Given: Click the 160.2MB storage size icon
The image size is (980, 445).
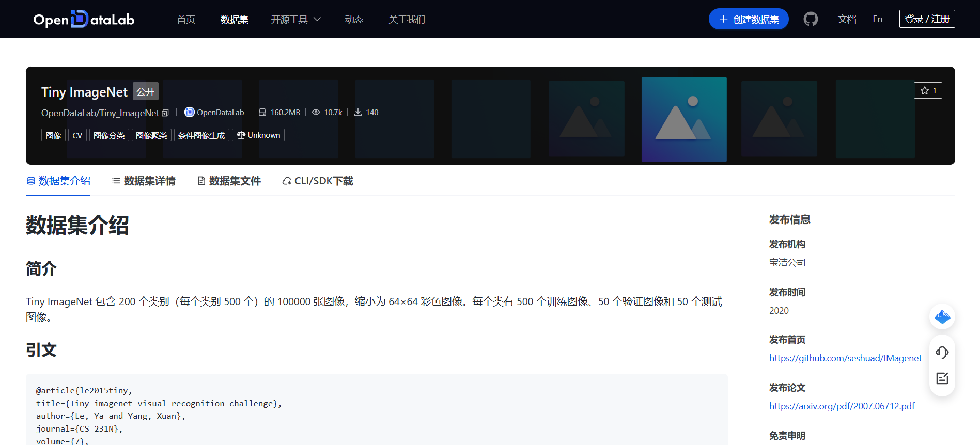Looking at the screenshot, I should pos(262,112).
